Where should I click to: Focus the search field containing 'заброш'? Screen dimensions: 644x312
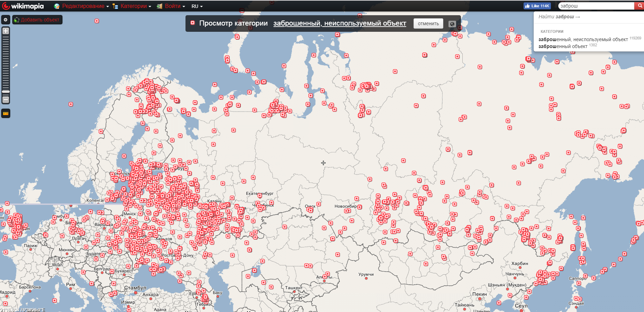(x=596, y=6)
